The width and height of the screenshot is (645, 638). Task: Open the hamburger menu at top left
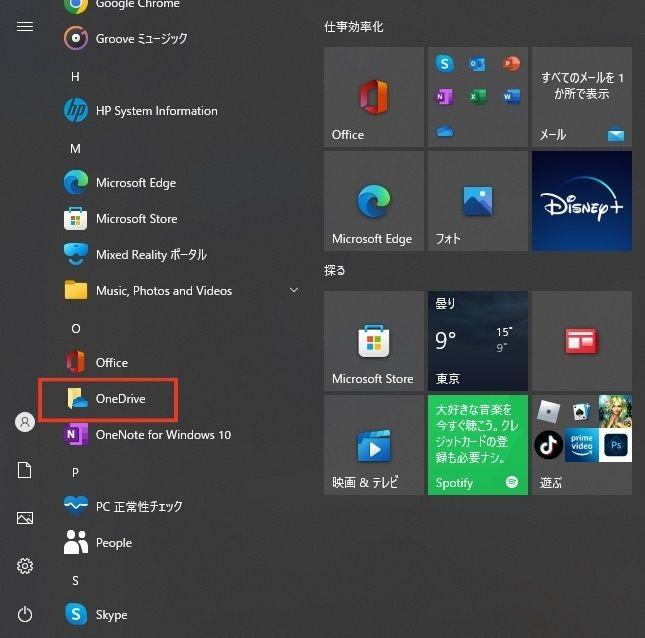pyautogui.click(x=25, y=27)
